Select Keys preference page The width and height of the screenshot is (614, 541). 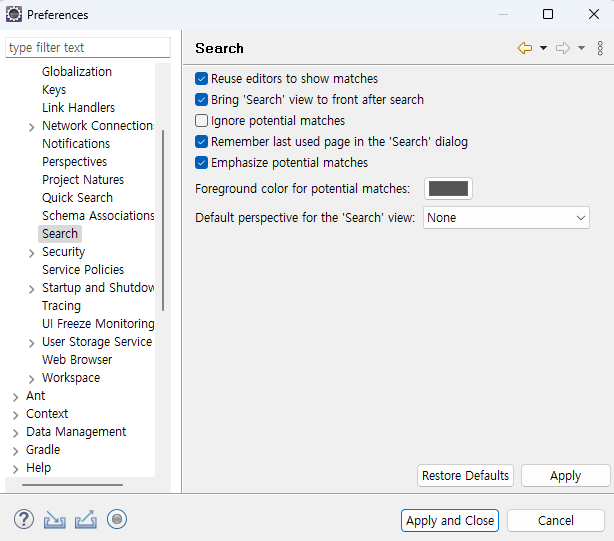pyautogui.click(x=54, y=90)
